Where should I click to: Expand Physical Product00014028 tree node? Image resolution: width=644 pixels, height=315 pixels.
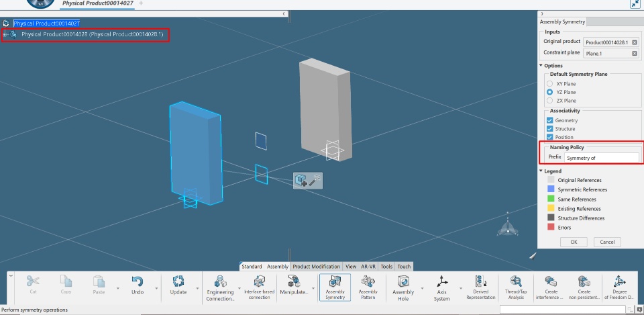[5, 34]
